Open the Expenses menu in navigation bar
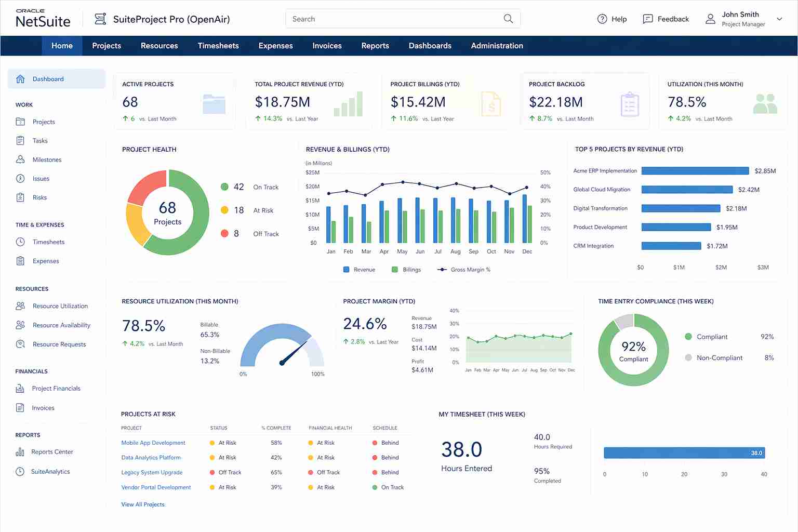 click(275, 46)
